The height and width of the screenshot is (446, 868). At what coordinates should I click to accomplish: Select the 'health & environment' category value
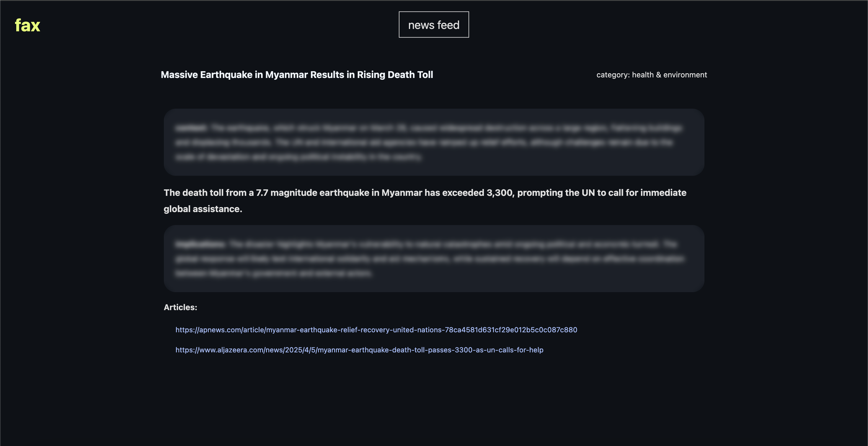click(x=669, y=75)
